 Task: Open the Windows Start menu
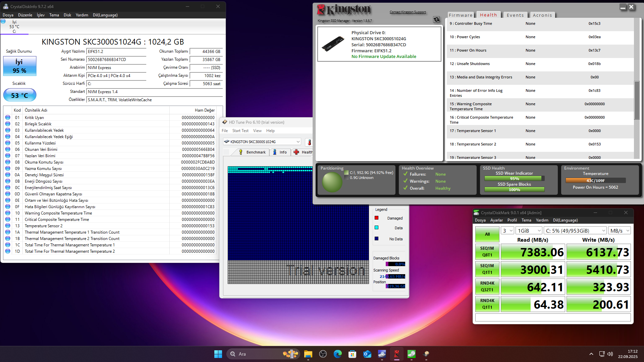coord(218,354)
